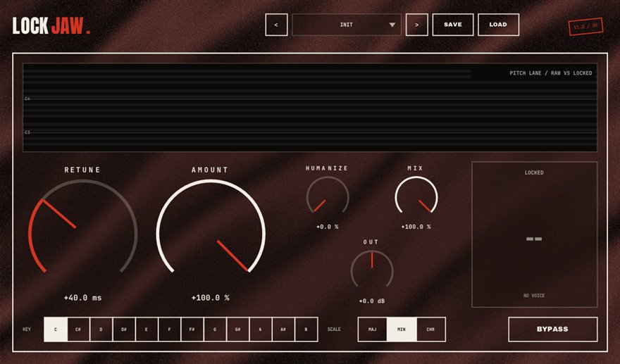Click the red version stamp badge

pyautogui.click(x=586, y=27)
